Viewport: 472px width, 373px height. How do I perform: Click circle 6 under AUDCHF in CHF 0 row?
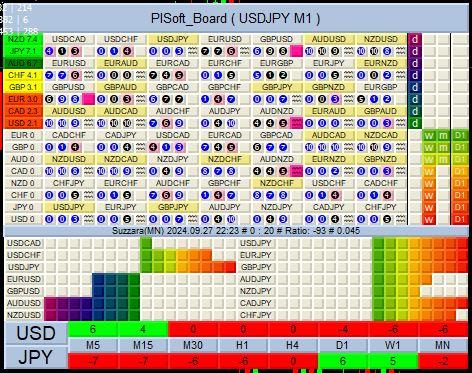tap(166, 195)
